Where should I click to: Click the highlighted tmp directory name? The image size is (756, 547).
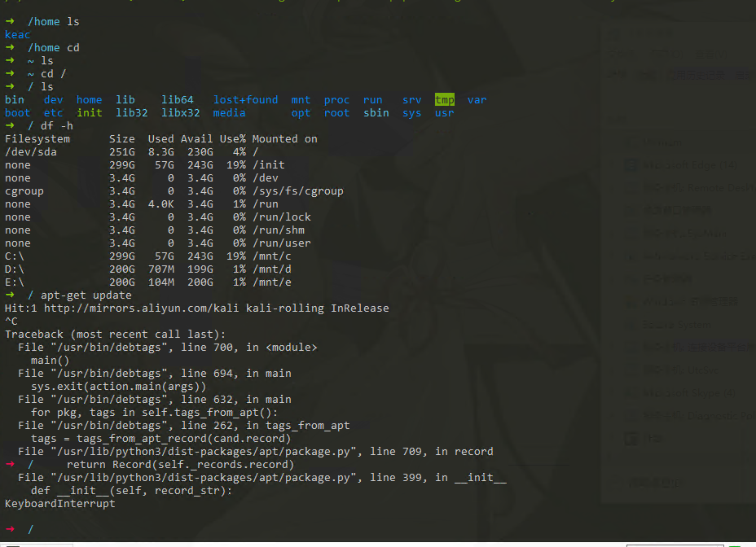click(444, 100)
